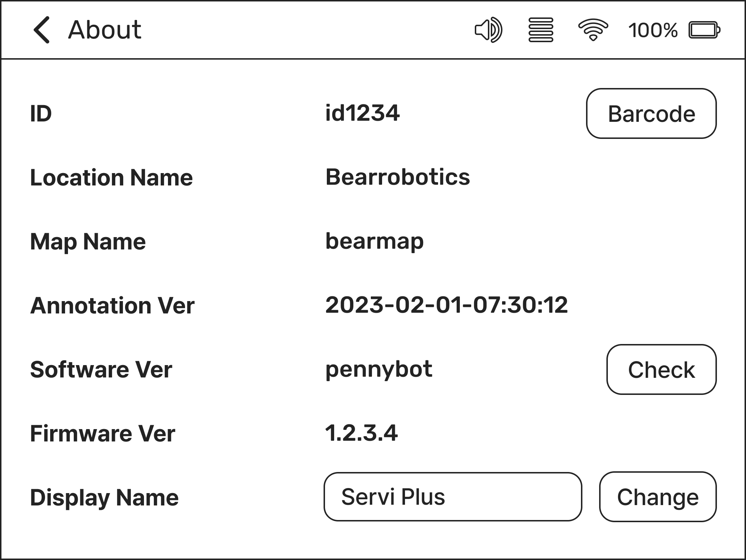Select the annotation version timestamp
This screenshot has width=746, height=560.
tap(446, 305)
